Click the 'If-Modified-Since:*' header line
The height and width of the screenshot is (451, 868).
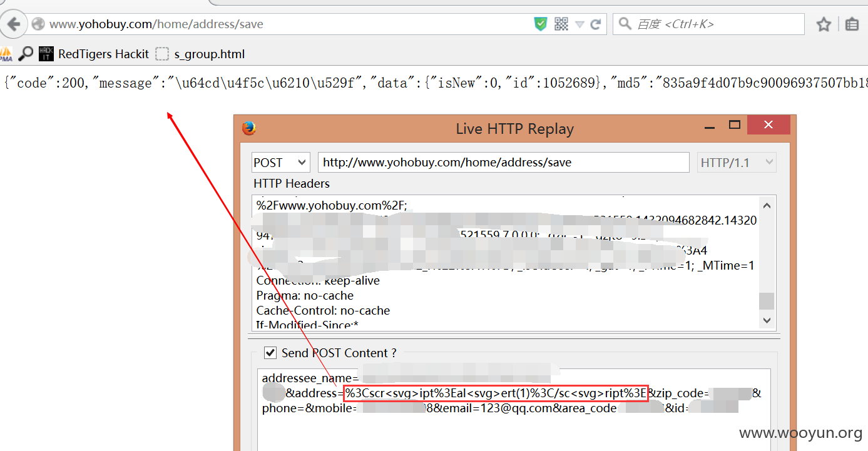point(307,325)
